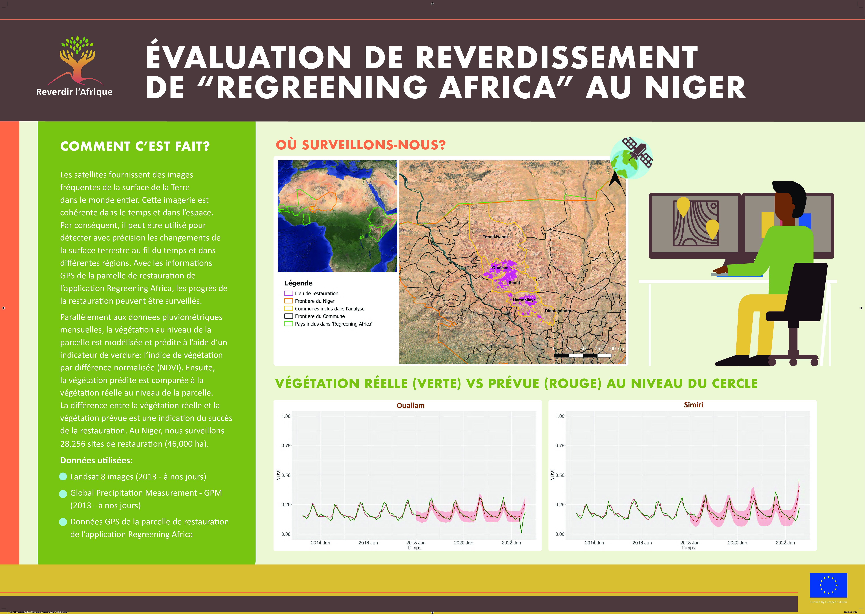Click the purple Lieu de restauration legend swatch
Screen dimensions: 865x616
click(x=288, y=293)
